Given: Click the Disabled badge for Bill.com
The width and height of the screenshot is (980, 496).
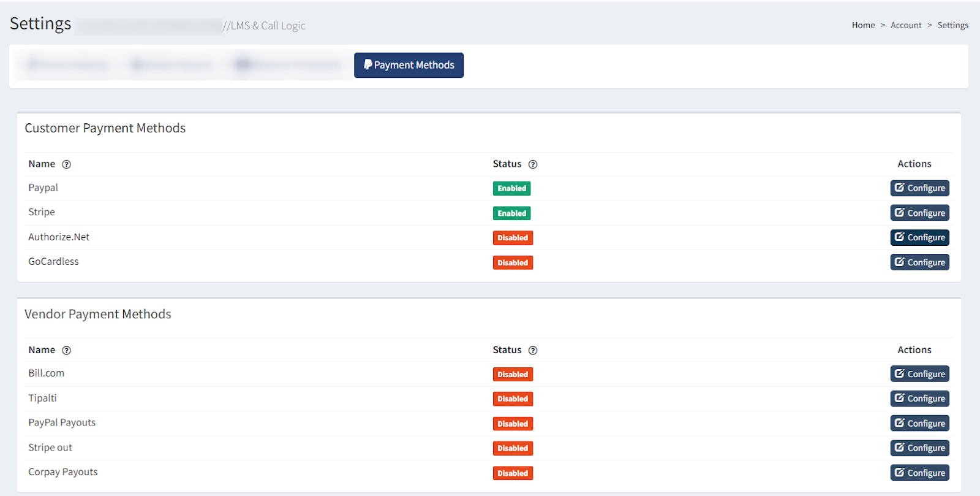Looking at the screenshot, I should tap(513, 374).
